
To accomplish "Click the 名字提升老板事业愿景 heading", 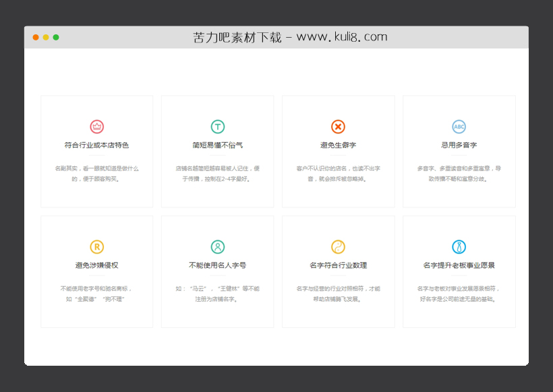I will pos(459,265).
